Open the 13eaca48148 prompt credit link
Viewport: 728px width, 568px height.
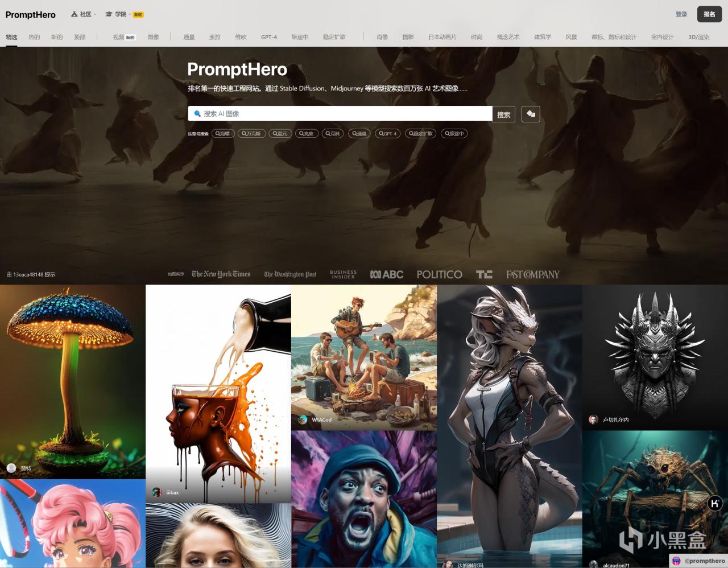[x=31, y=275]
